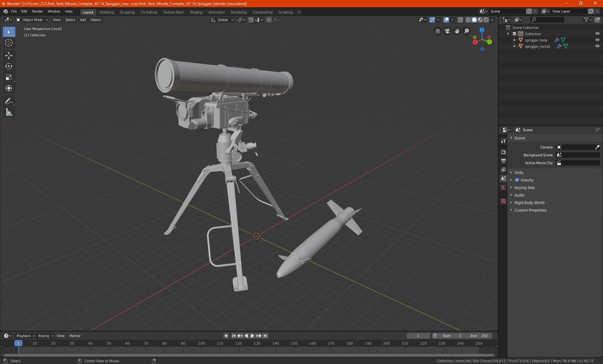
Task: Select the 3D Cursor tool
Action: (x=9, y=43)
